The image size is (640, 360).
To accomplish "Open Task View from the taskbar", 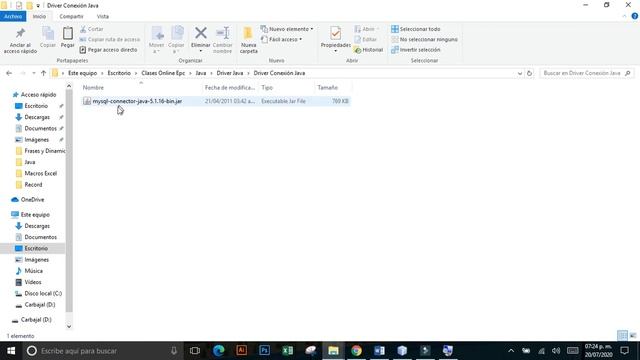I will pos(195,351).
